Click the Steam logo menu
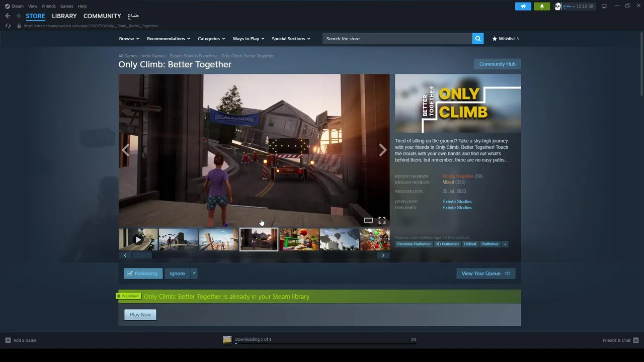This screenshot has width=644, height=362. coord(14,6)
